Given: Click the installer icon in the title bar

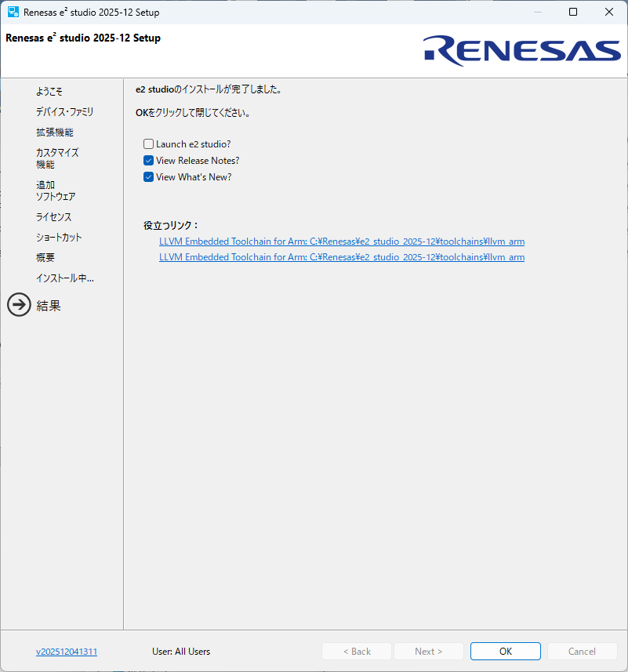Looking at the screenshot, I should pyautogui.click(x=13, y=12).
